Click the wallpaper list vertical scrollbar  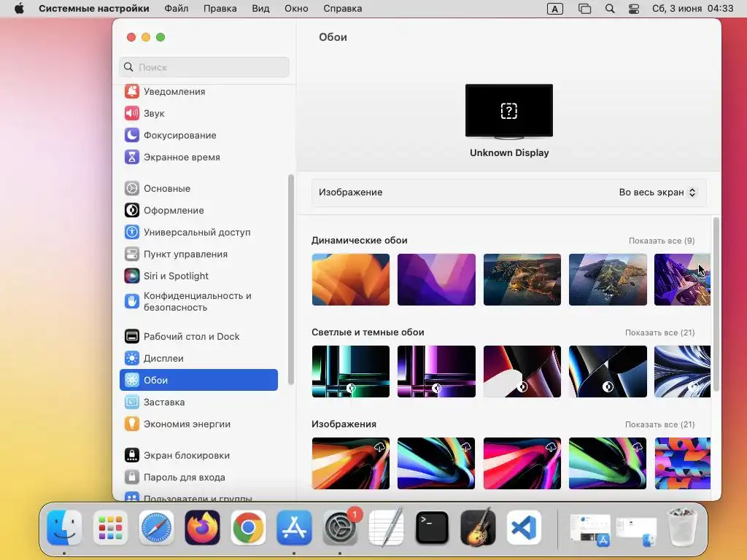[x=716, y=304]
